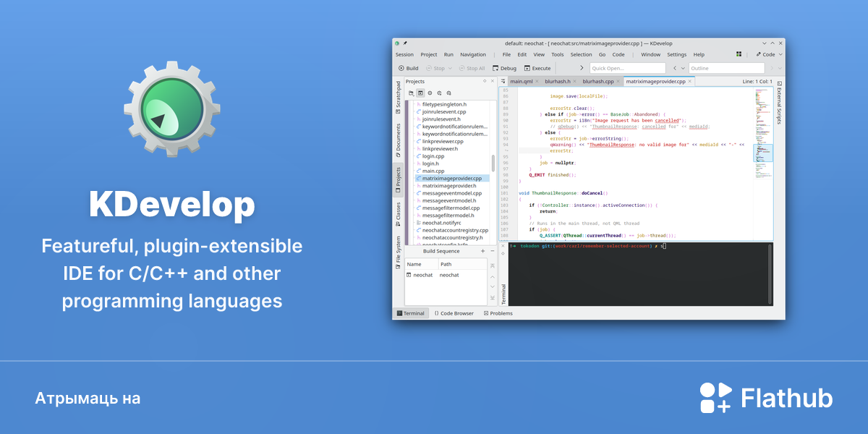Open the Classes side panel

pos(398,216)
